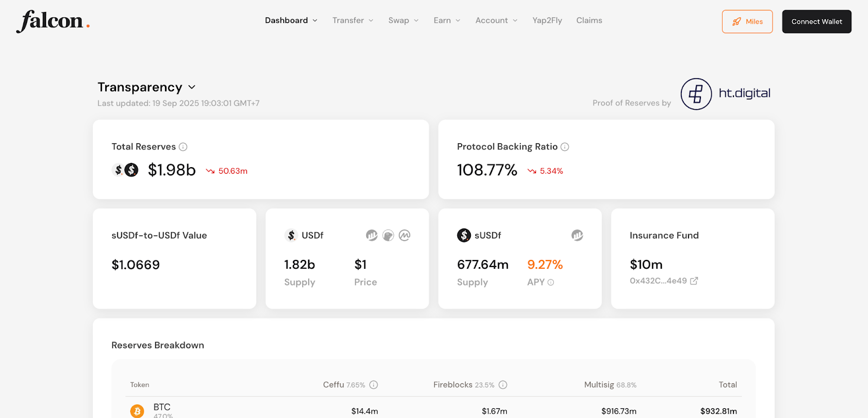Expand the Swap menu
Viewport: 868px width, 418px height.
404,21
